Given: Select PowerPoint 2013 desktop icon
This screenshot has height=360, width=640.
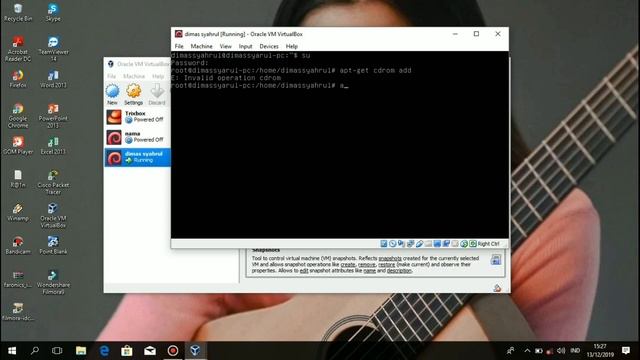Looking at the screenshot, I should 53,116.
